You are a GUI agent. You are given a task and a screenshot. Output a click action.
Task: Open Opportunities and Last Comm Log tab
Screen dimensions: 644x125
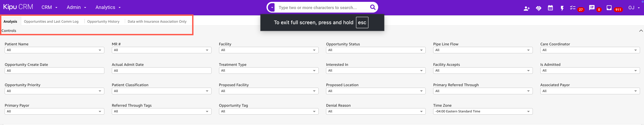[51, 22]
